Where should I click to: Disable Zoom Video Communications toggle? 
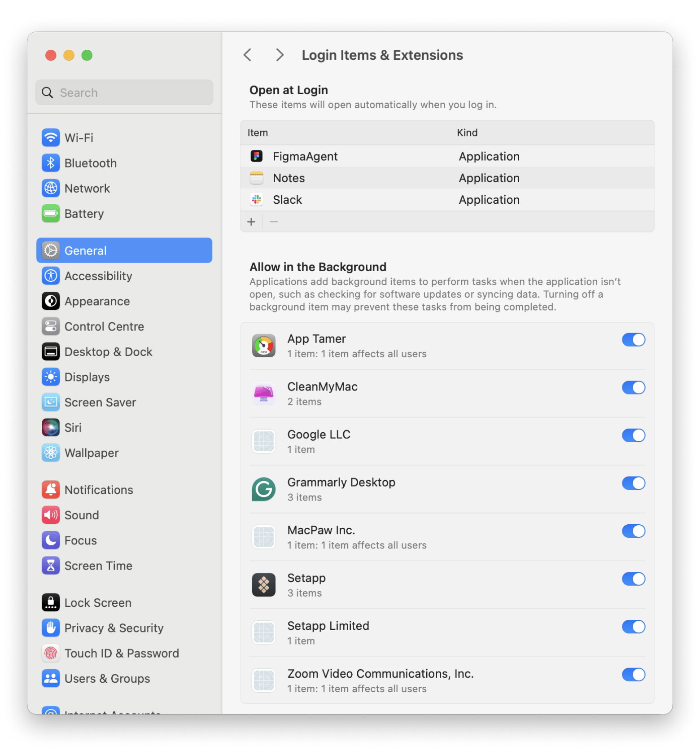point(634,675)
